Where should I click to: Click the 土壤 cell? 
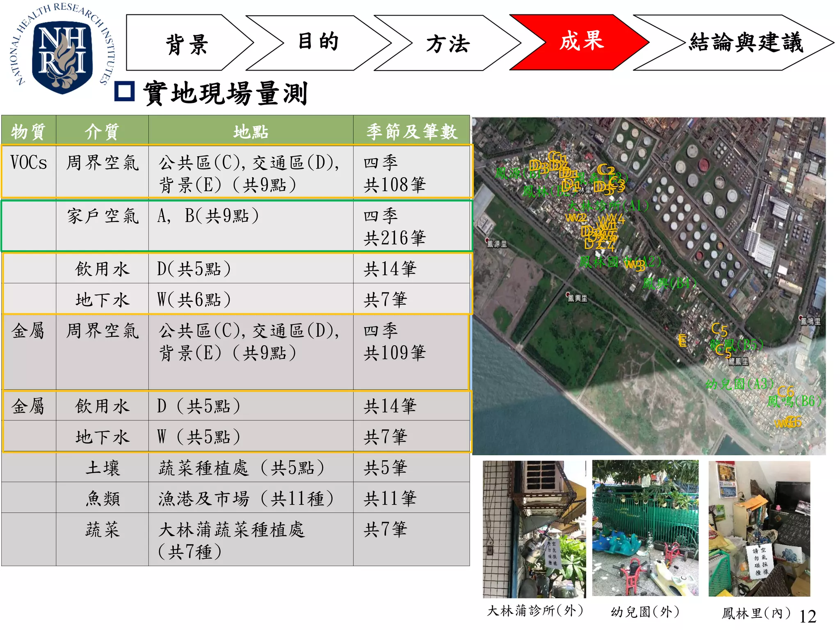pos(102,468)
